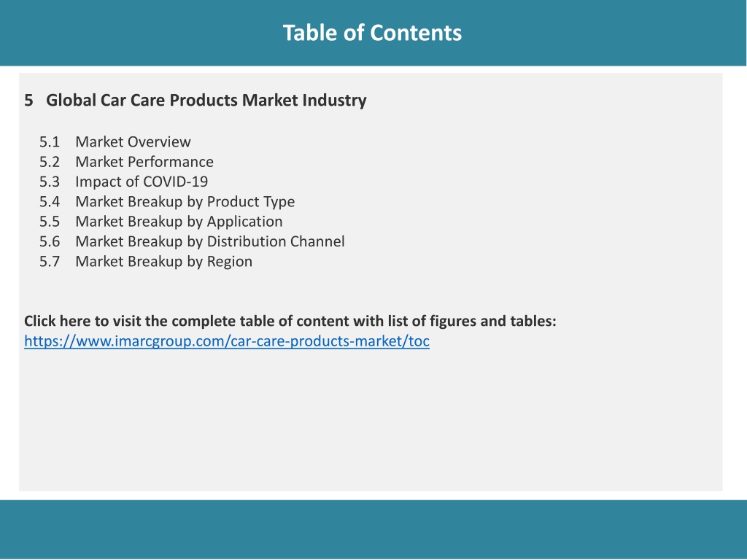Click section number 5.7
747x560 pixels.
pos(50,262)
